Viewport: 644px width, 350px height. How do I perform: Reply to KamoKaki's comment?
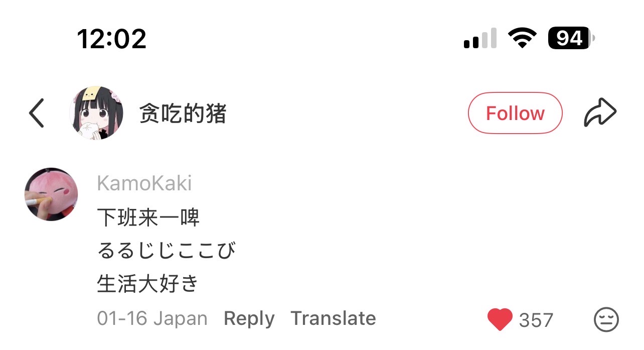[x=249, y=319]
